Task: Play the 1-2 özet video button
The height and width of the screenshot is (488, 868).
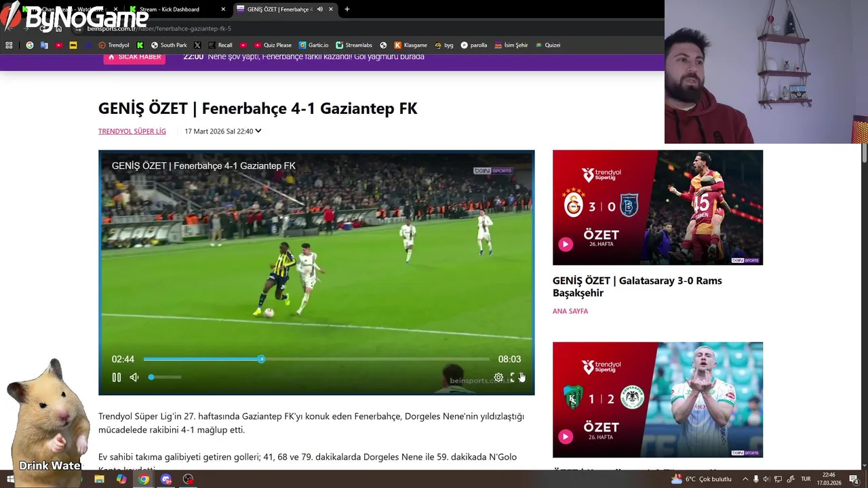Action: [566, 436]
